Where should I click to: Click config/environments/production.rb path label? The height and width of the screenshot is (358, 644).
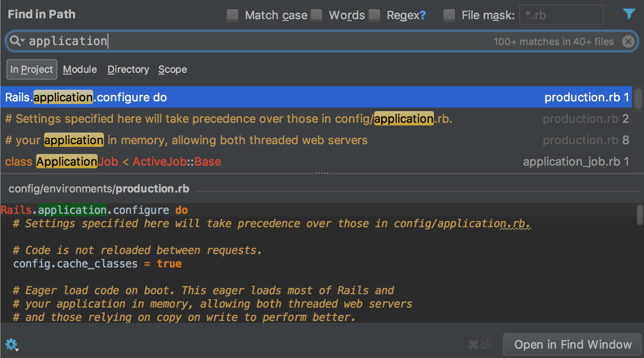coord(99,189)
